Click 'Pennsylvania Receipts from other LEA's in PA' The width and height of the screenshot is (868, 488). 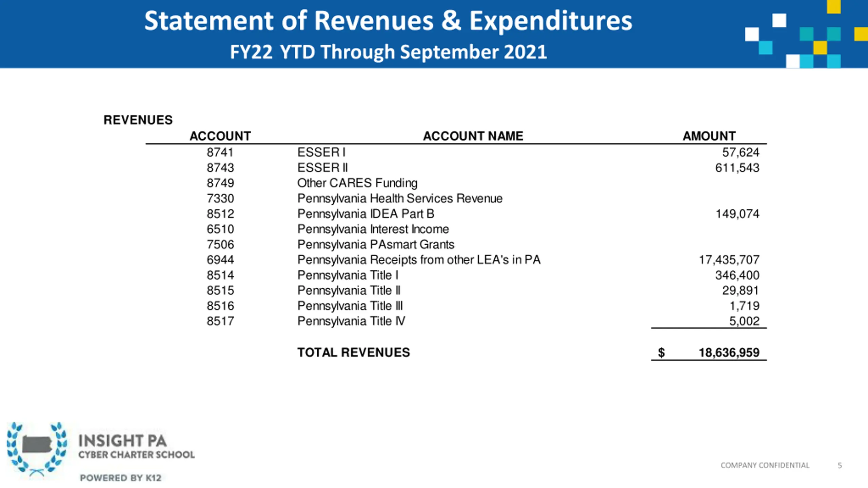[419, 260]
